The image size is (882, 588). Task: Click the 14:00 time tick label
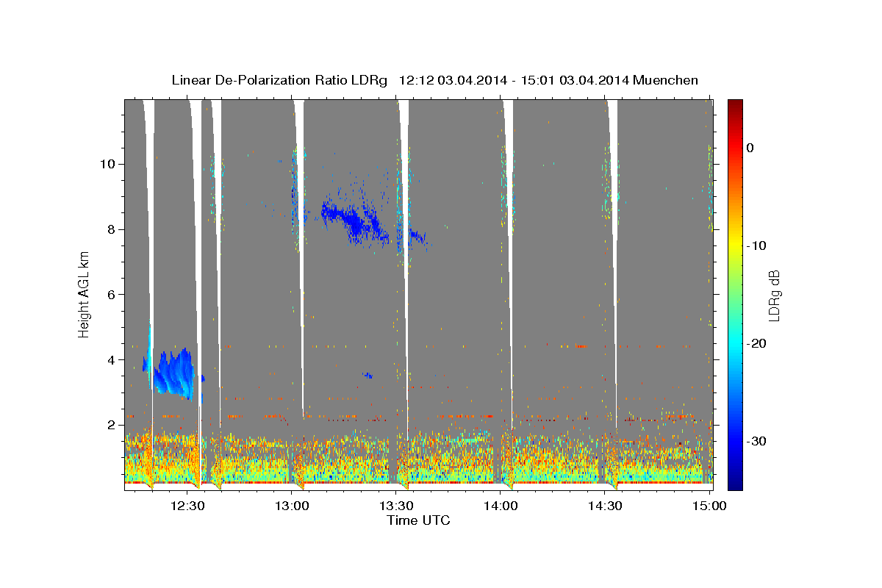(501, 506)
